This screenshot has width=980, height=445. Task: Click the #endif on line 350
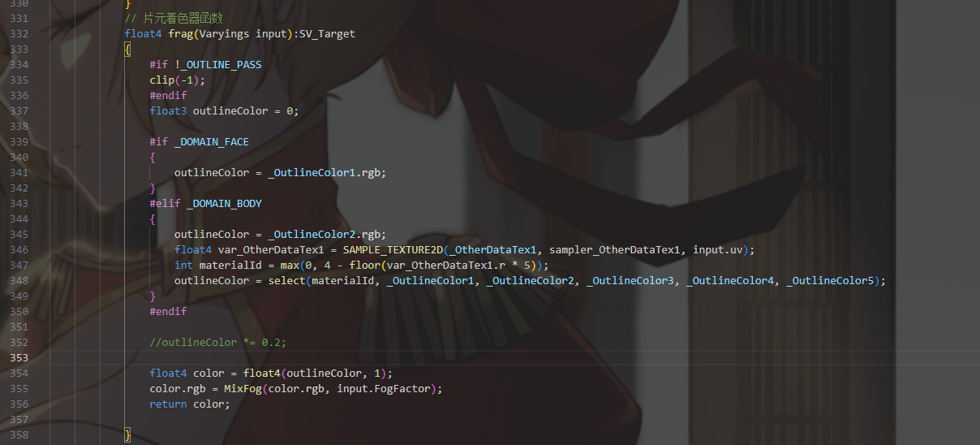168,311
